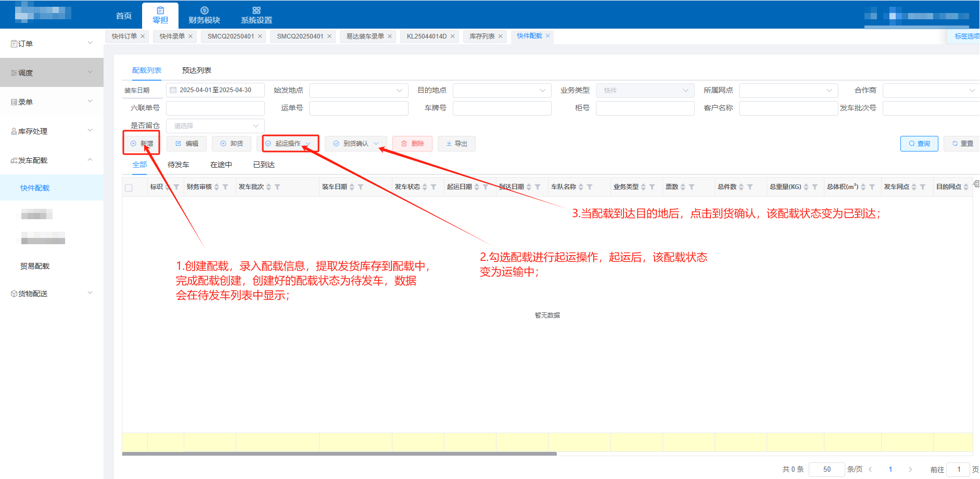
Task: Open the 财务模块 top menu
Action: [204, 16]
